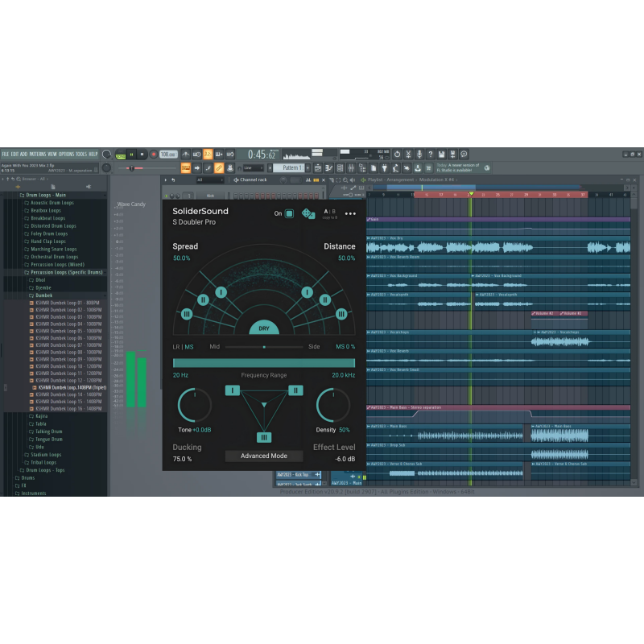Open the EDIT menu
This screenshot has width=644, height=644.
tap(14, 155)
